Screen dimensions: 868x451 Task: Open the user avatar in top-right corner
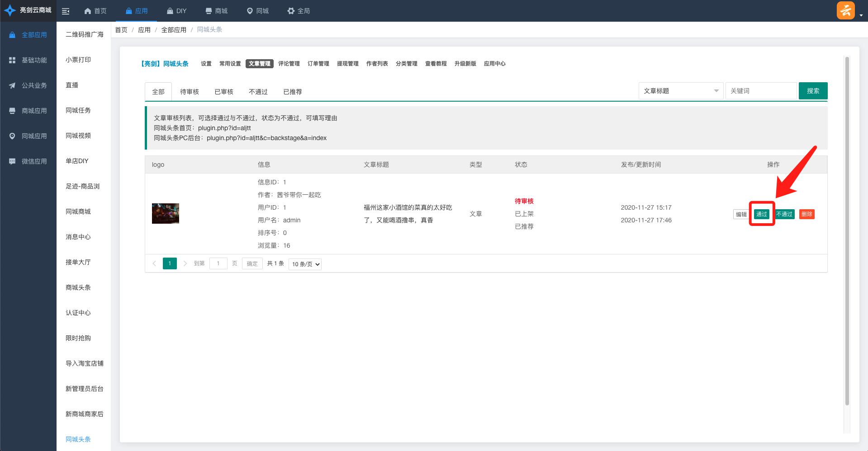click(845, 10)
